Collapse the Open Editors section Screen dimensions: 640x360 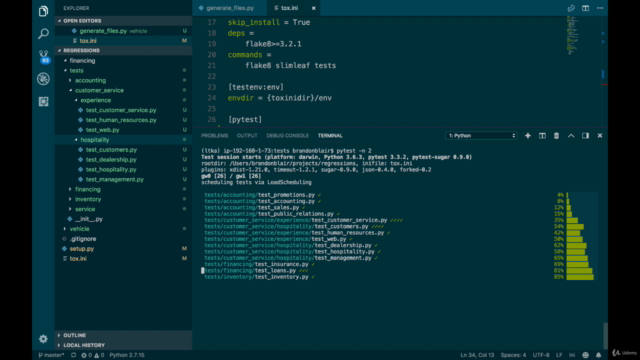click(123, 21)
